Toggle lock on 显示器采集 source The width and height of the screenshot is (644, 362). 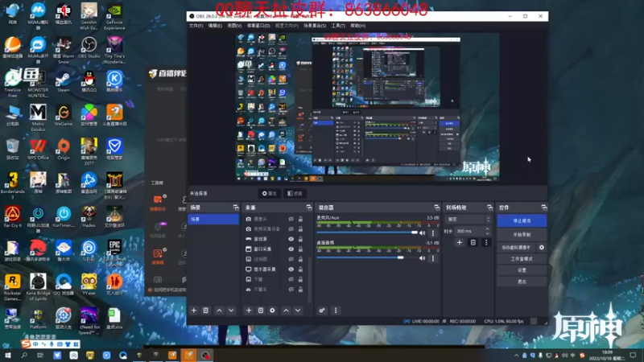click(x=300, y=269)
